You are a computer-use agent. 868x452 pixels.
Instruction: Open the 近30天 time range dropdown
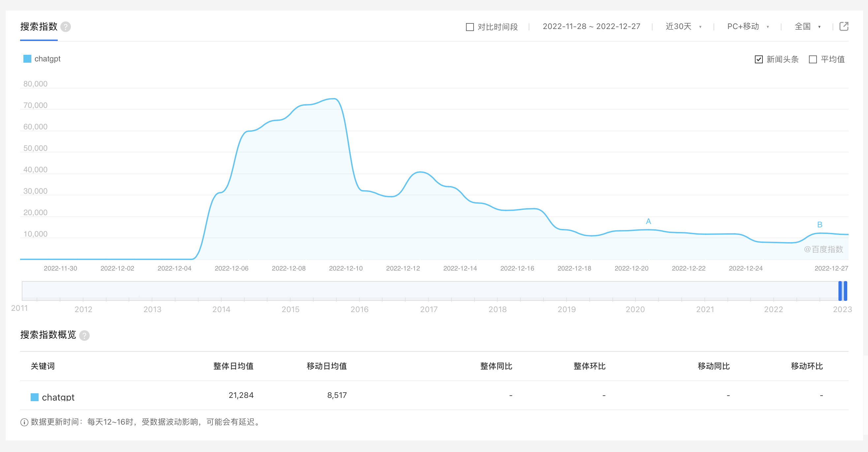683,26
